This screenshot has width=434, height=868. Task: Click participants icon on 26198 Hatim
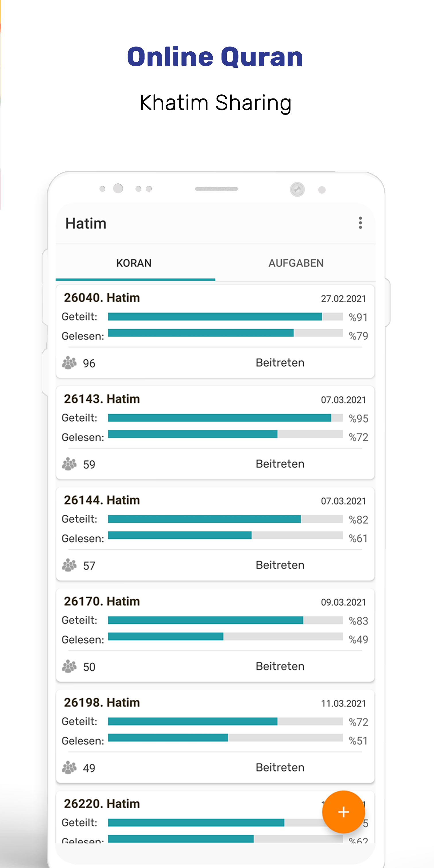click(x=69, y=767)
